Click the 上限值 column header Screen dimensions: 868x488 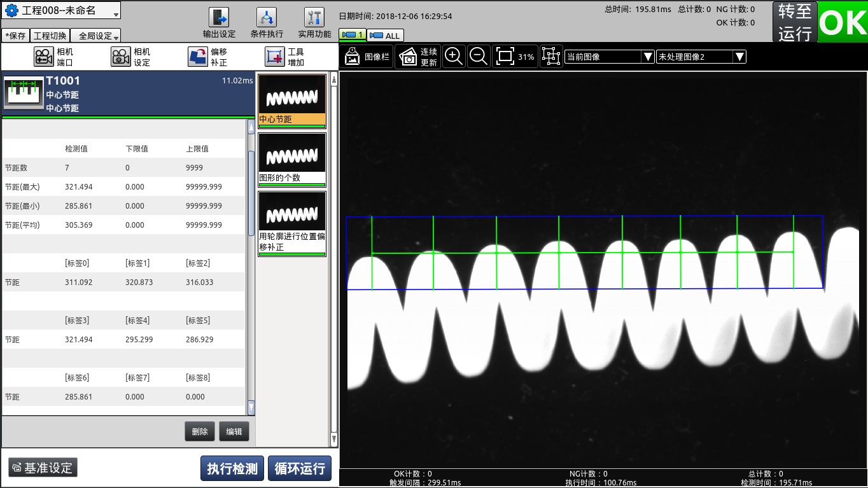click(x=197, y=149)
